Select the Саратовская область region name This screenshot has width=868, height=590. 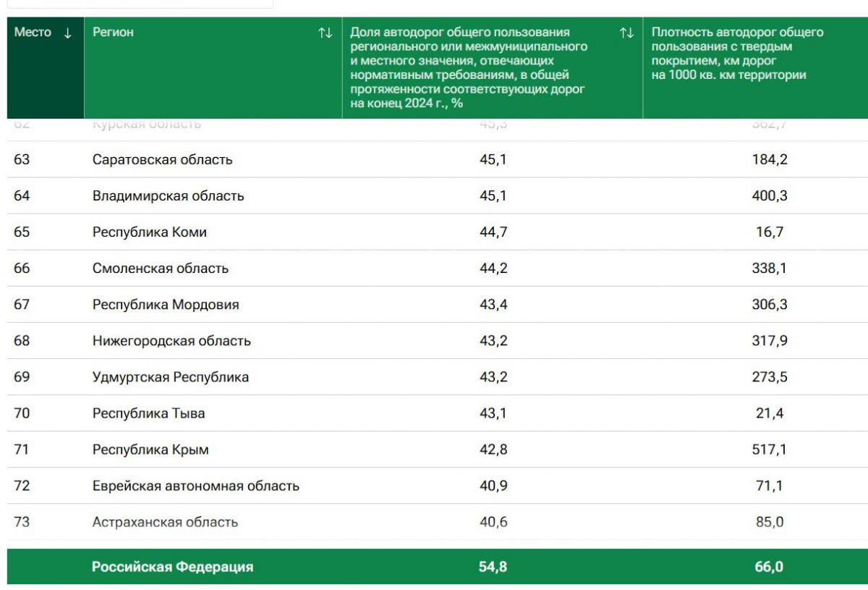[162, 160]
